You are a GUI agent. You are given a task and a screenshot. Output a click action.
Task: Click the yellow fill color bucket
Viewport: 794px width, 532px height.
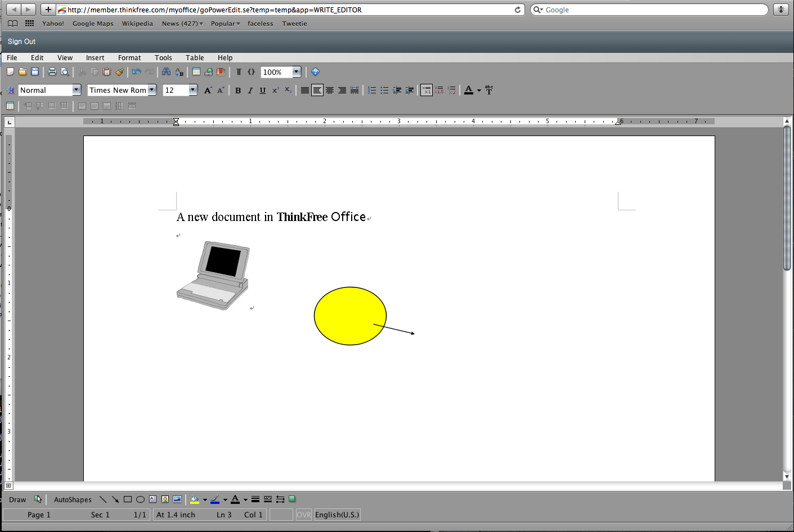(x=195, y=499)
